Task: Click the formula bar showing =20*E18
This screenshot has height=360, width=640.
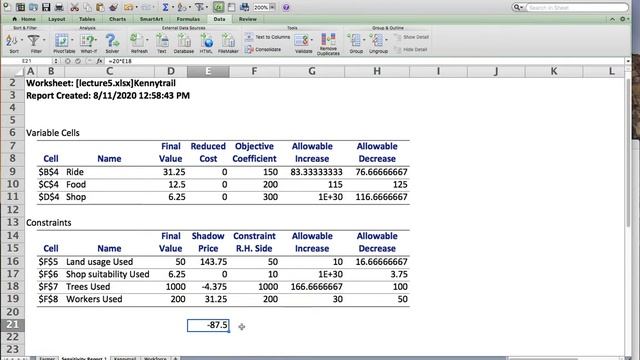Action: click(x=365, y=61)
